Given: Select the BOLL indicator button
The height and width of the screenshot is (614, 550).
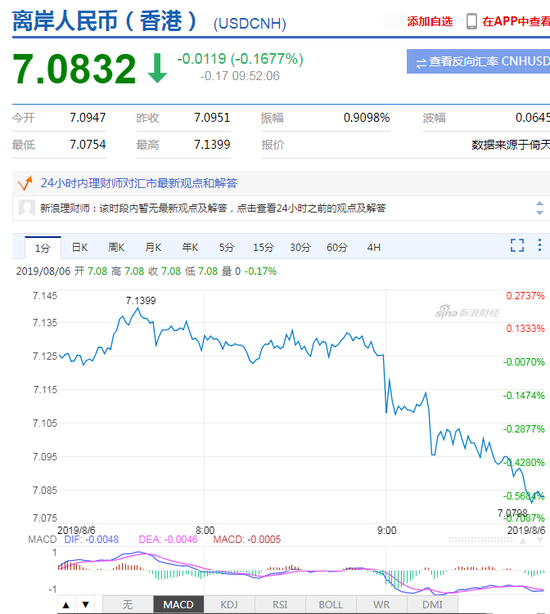Looking at the screenshot, I should (x=331, y=605).
